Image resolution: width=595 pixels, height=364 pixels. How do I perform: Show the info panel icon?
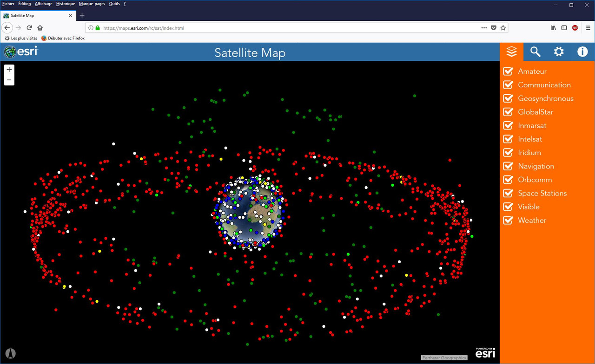tap(582, 52)
